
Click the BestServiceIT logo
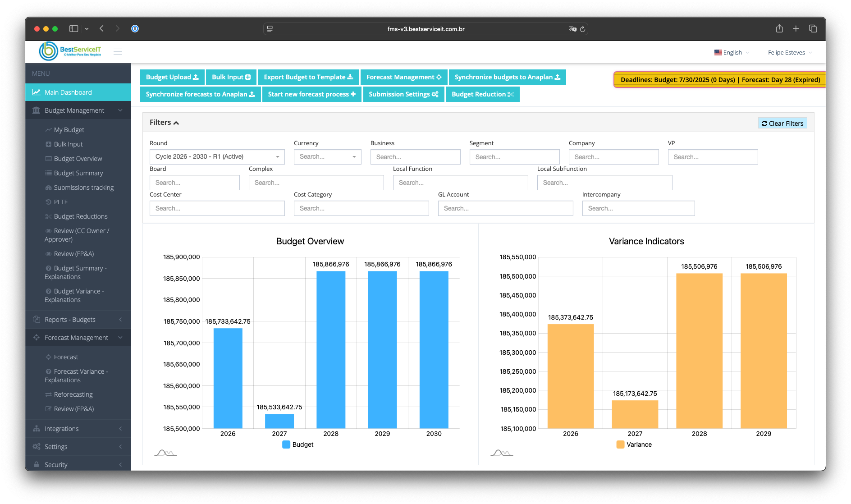70,51
